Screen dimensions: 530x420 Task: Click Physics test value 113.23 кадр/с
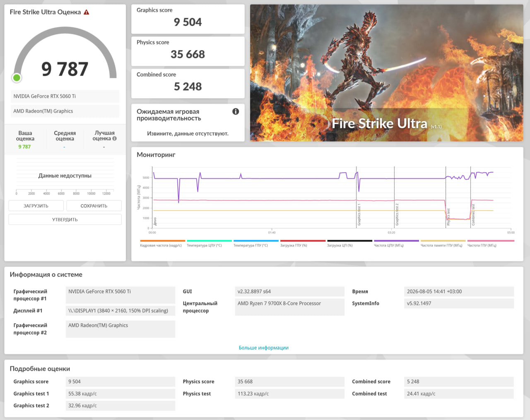coord(289,394)
